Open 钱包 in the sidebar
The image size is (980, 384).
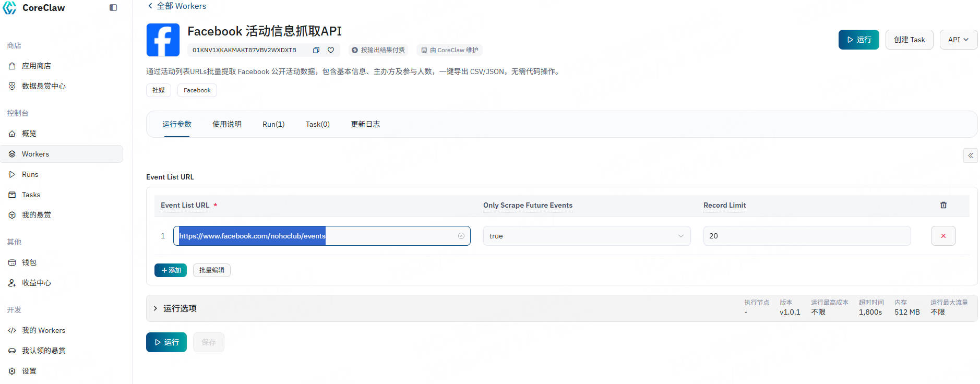(29, 262)
